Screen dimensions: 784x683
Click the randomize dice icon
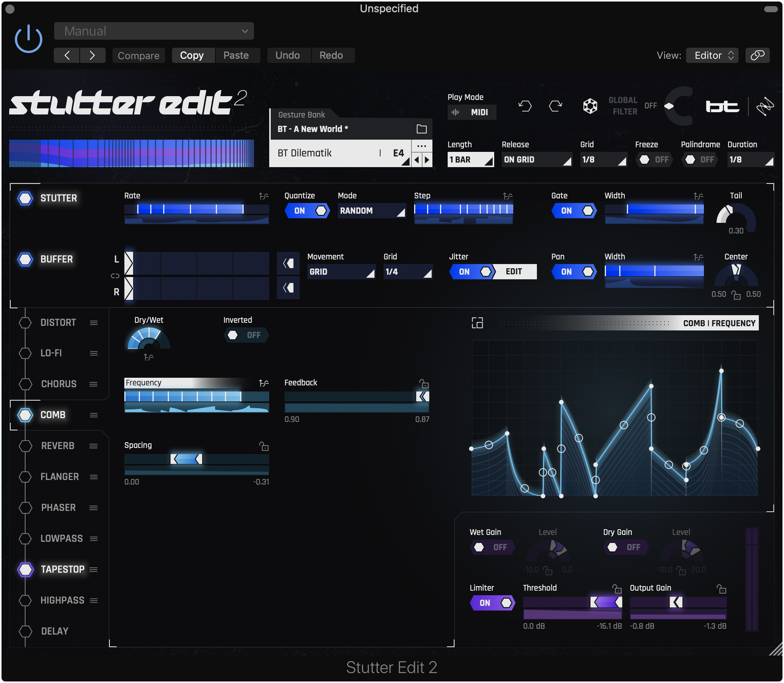(x=590, y=106)
